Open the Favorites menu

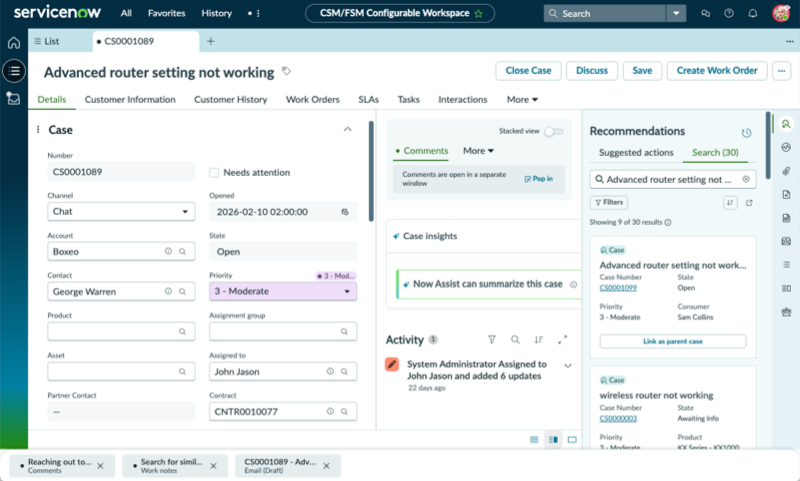tap(166, 13)
